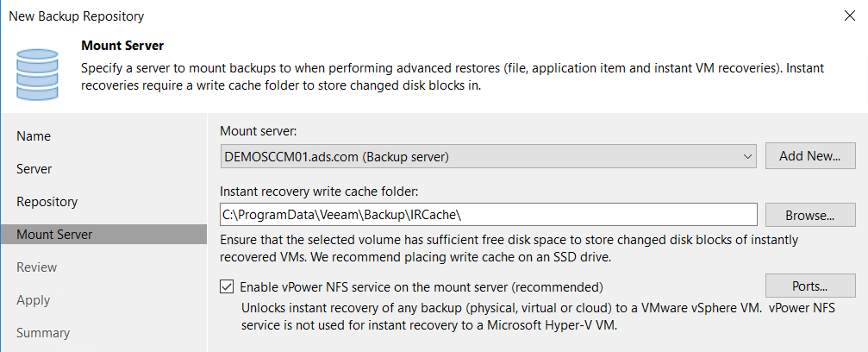
Task: Toggle the Enable vPower NFS service checkbox
Action: coord(227,286)
